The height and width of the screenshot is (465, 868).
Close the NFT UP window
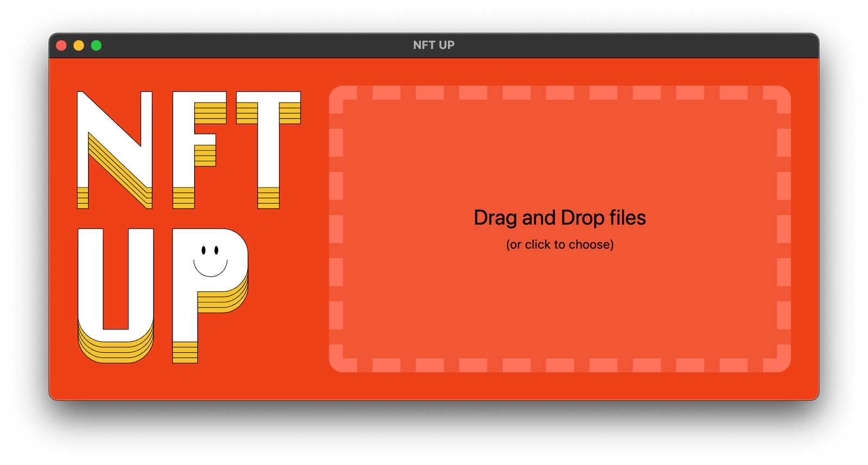coord(61,46)
